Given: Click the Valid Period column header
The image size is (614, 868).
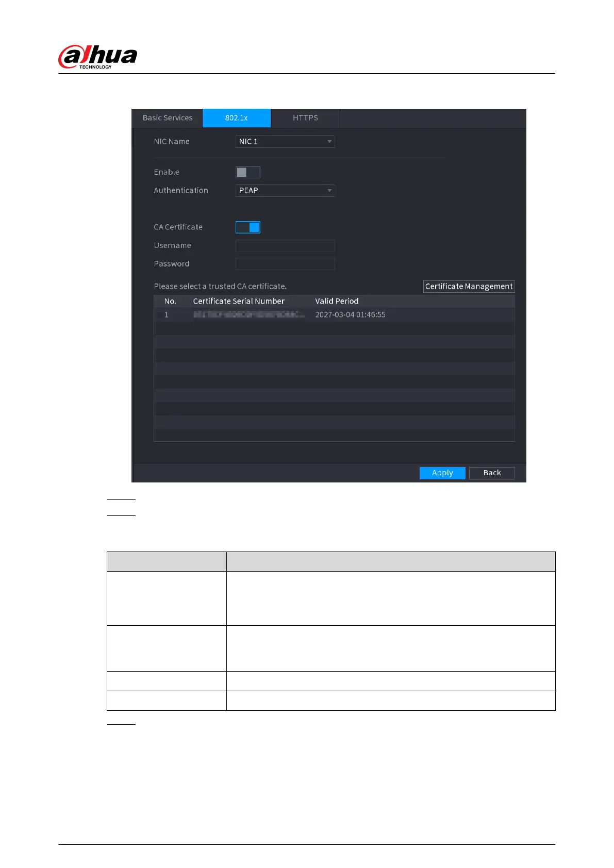Looking at the screenshot, I should (x=337, y=302).
